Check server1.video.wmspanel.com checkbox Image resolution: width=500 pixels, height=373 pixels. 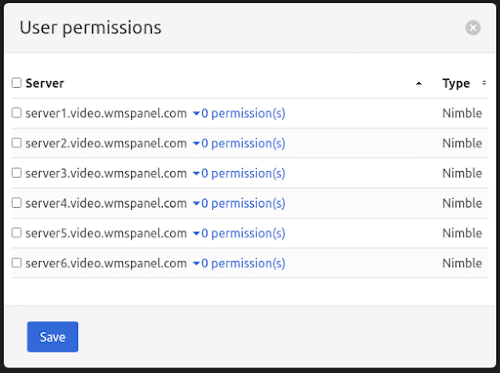pos(17,113)
